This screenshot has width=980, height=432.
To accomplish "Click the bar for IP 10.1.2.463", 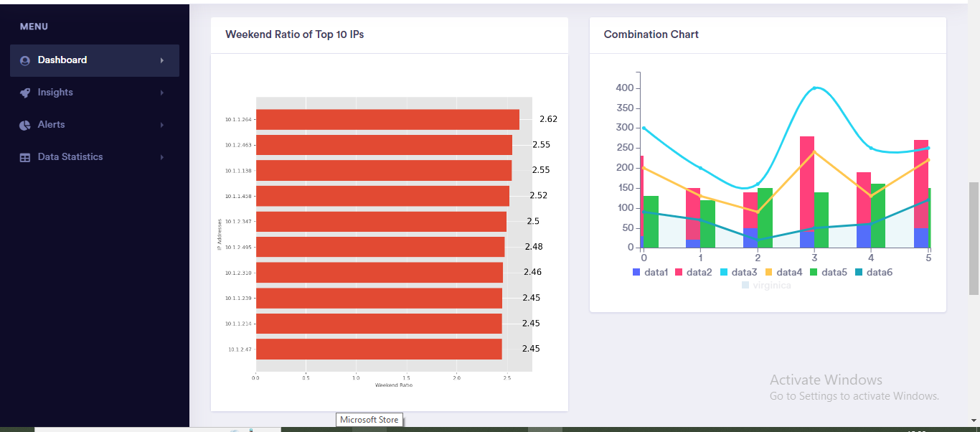I will pos(384,145).
